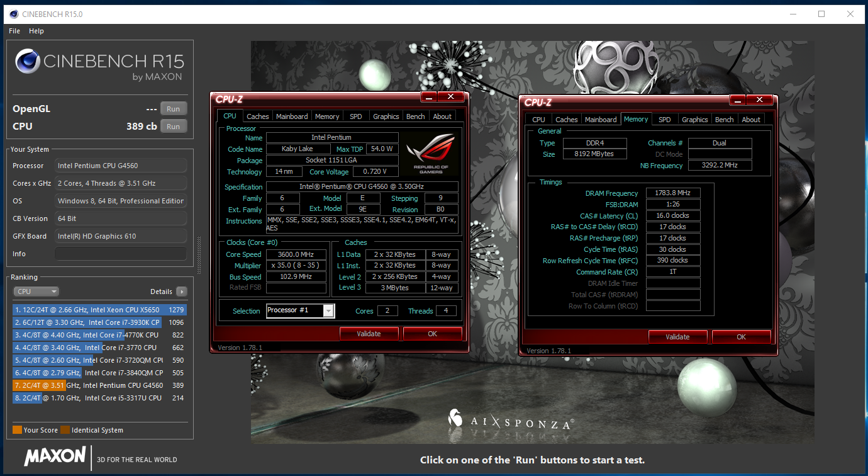Select the Core i7-4770K ranking row

(x=100, y=335)
